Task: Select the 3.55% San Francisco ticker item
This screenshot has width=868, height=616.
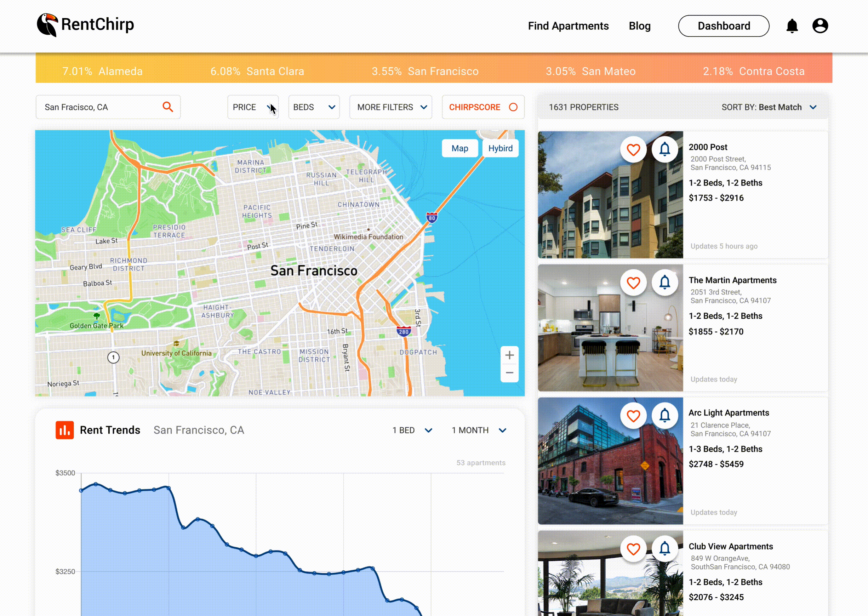Action: point(425,71)
